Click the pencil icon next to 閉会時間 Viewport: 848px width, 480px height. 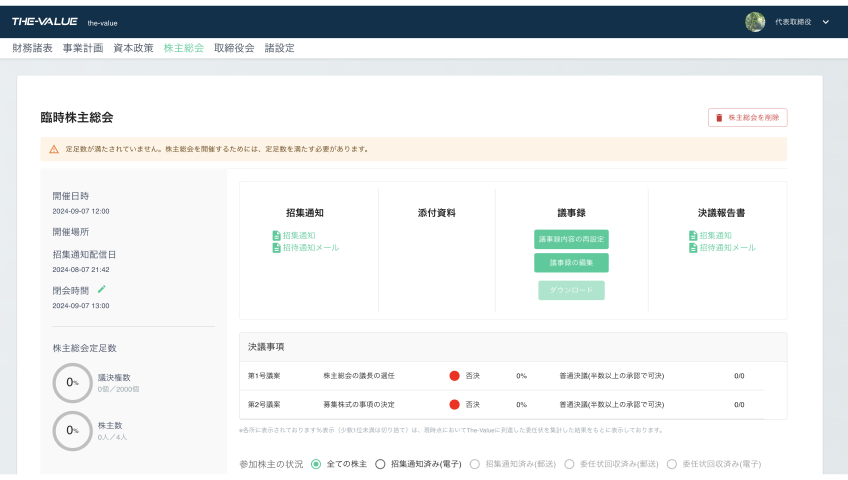(x=101, y=290)
